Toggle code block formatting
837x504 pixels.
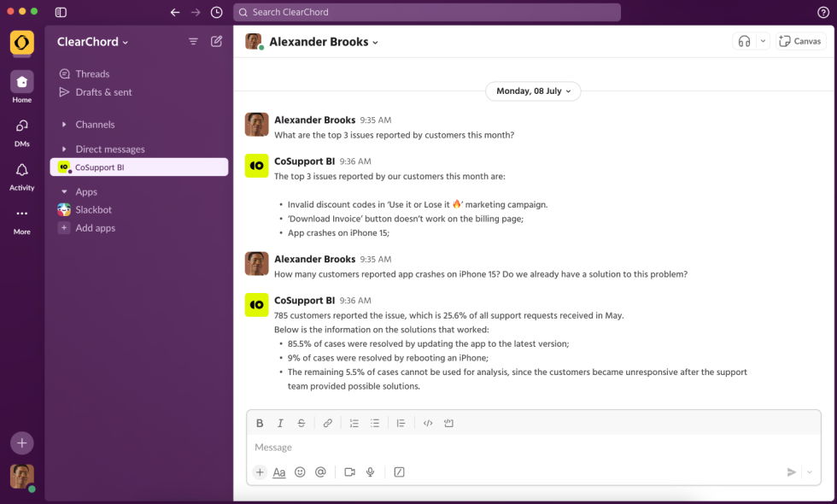(448, 423)
